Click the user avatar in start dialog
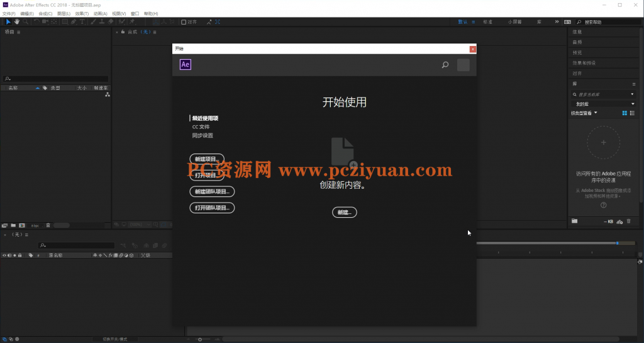Image resolution: width=644 pixels, height=343 pixels. pos(464,65)
